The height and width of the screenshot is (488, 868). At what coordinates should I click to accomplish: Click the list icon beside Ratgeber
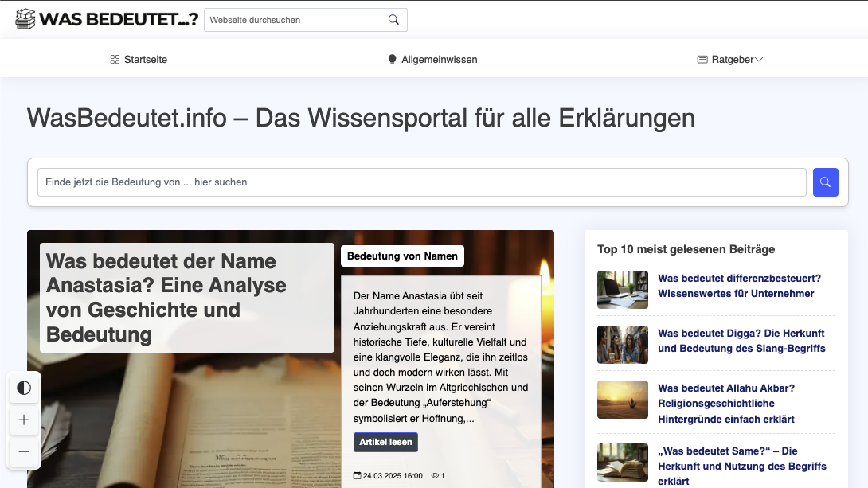point(702,59)
